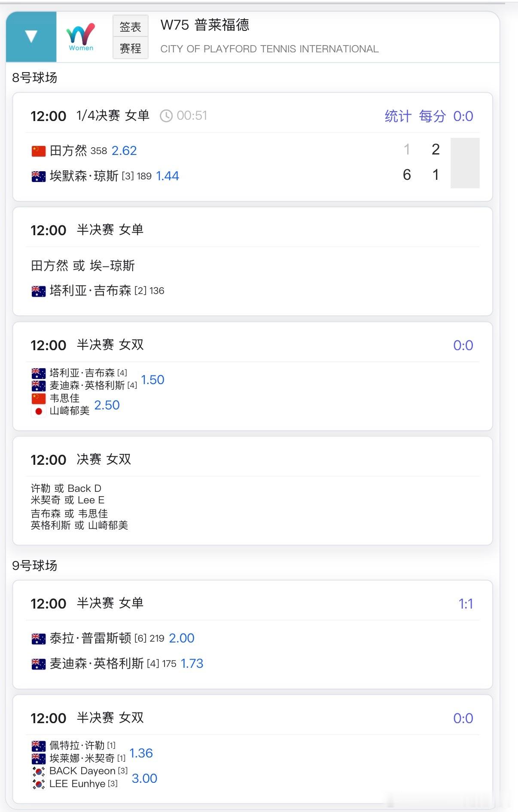Click Australia flag beside 埃默森·琼斯
This screenshot has width=518, height=812.
click(39, 176)
